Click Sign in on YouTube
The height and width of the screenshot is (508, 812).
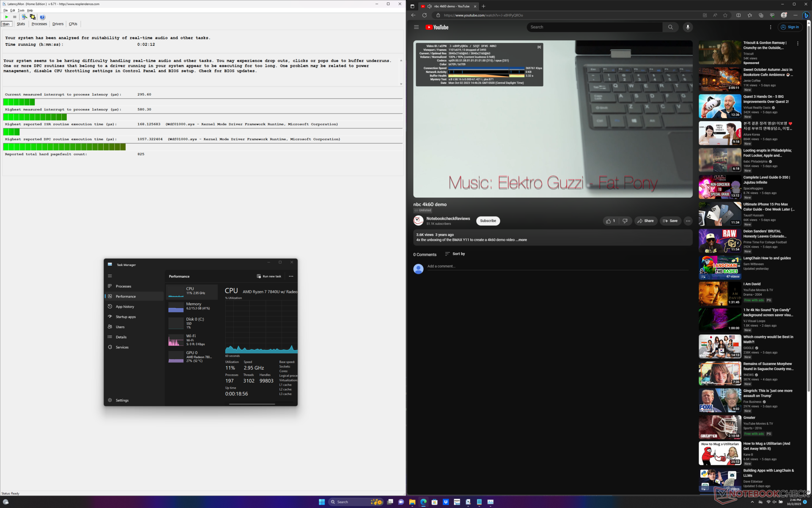coord(790,27)
